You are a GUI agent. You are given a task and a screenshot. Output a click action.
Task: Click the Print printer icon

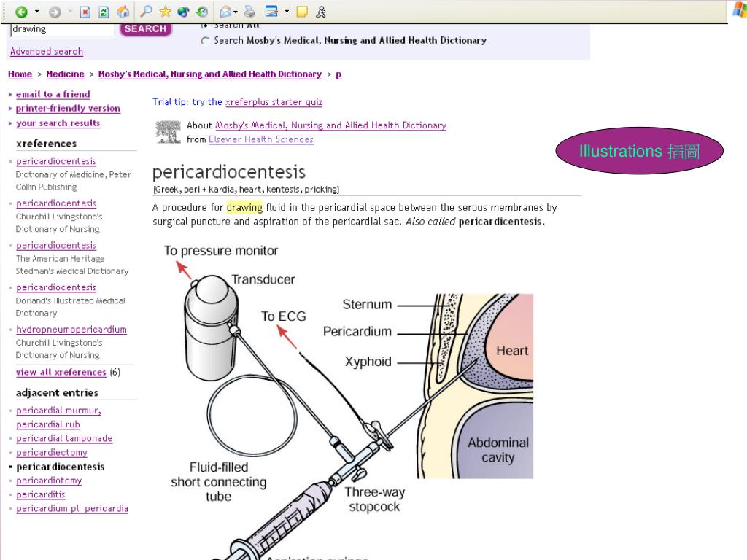249,12
